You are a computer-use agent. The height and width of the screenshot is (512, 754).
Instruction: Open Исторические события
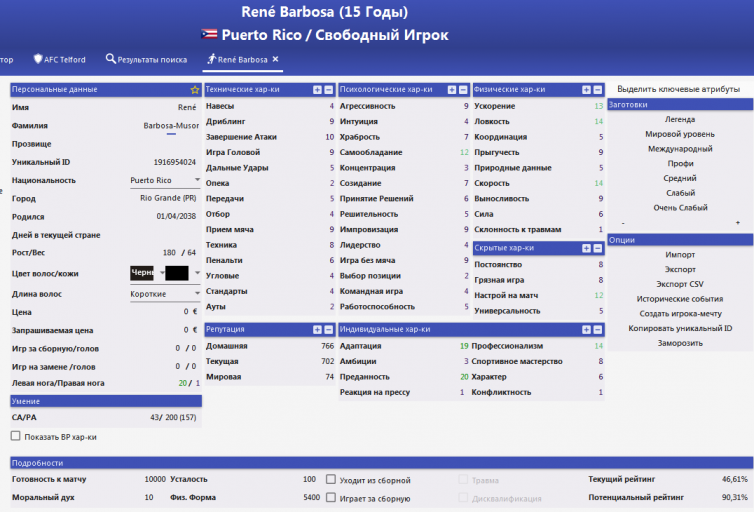pos(680,299)
